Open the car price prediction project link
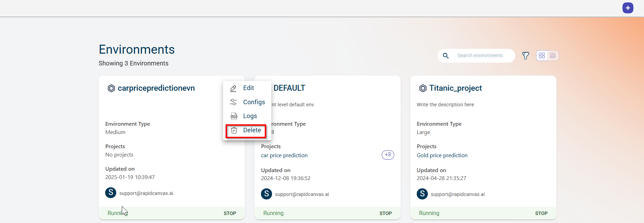Screen dimensions: 644x223 pos(284,155)
